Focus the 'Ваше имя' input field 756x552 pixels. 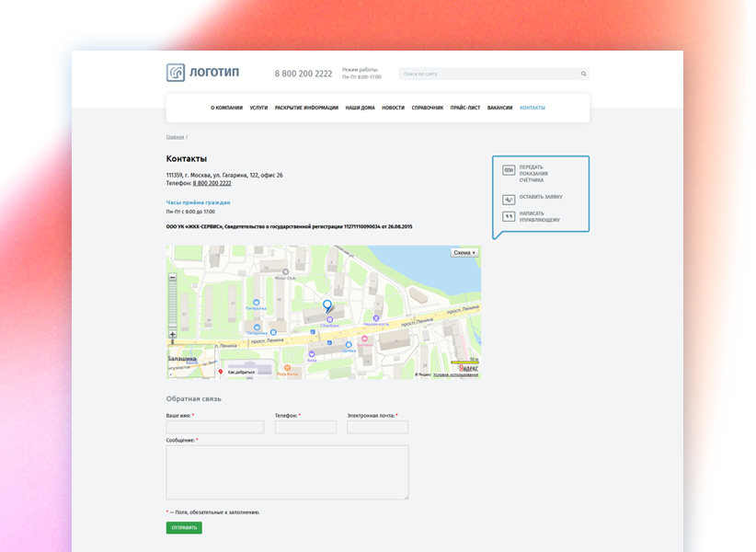214,427
